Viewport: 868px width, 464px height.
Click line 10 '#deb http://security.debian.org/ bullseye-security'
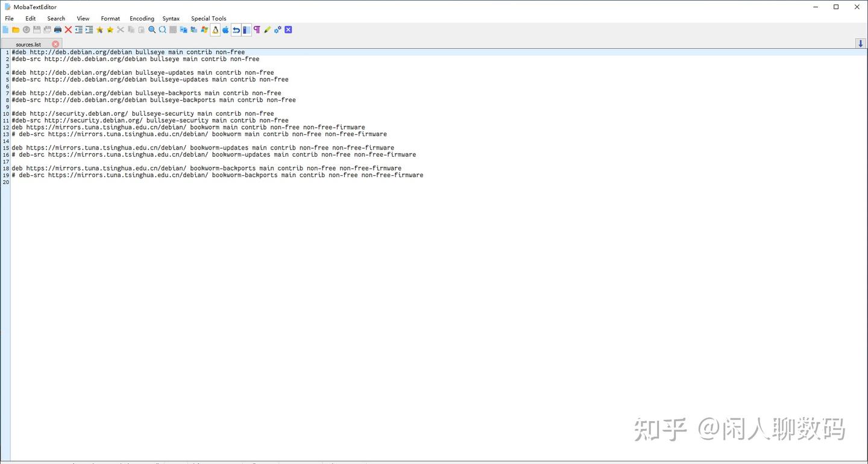142,114
